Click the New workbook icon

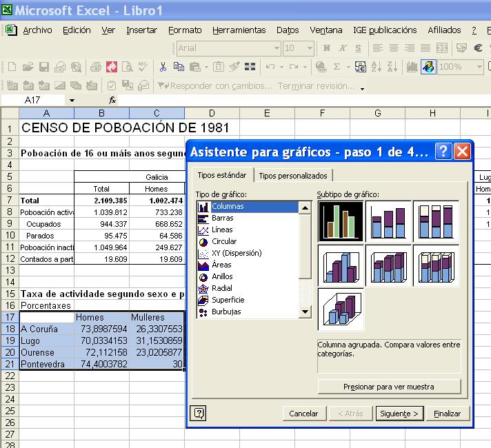pos(12,67)
